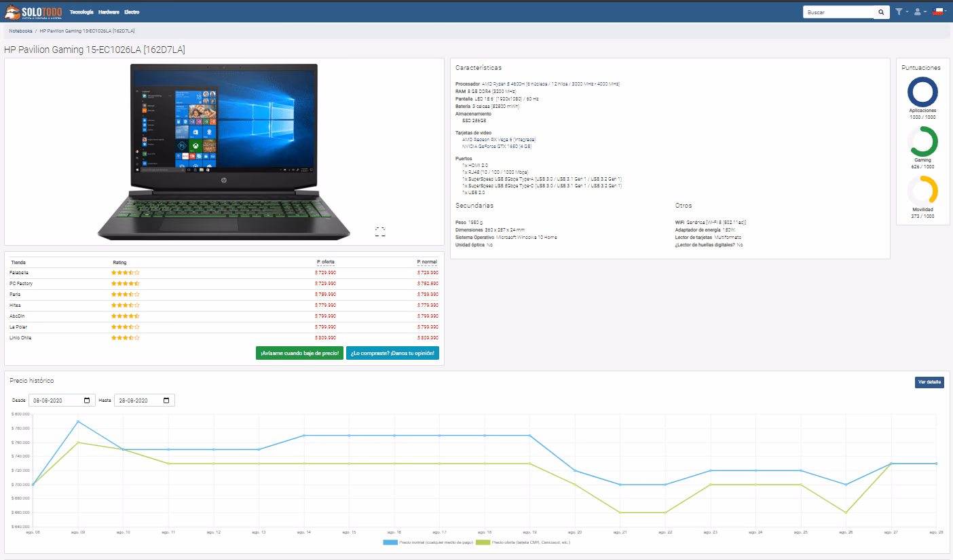
Task: Click the Movilidad score ring
Action: 922,191
